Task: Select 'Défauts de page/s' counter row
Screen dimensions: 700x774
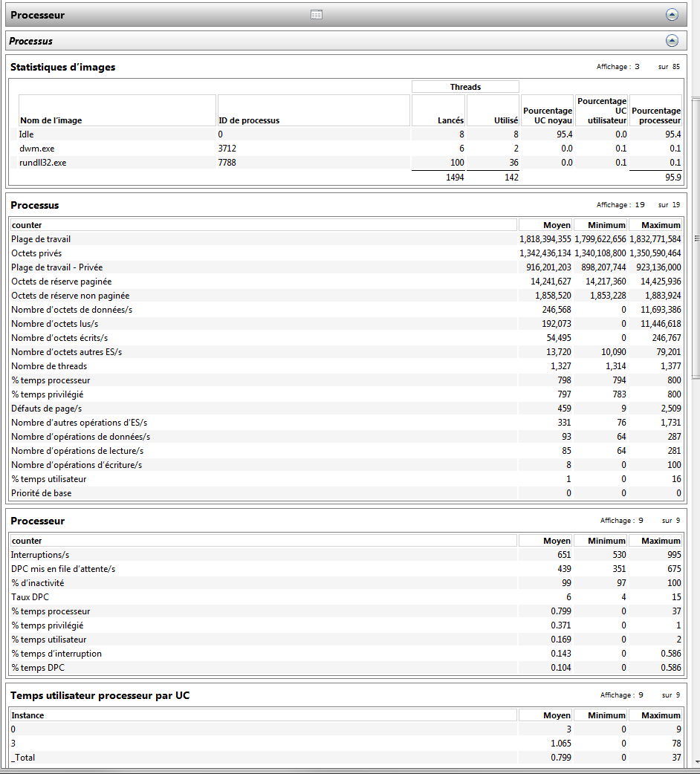Action: pyautogui.click(x=346, y=409)
